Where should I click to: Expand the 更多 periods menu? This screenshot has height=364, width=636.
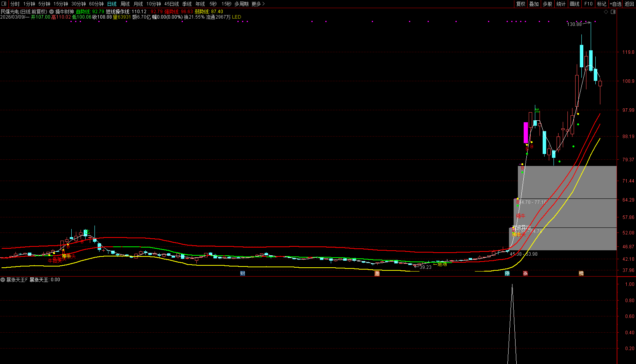click(x=258, y=4)
